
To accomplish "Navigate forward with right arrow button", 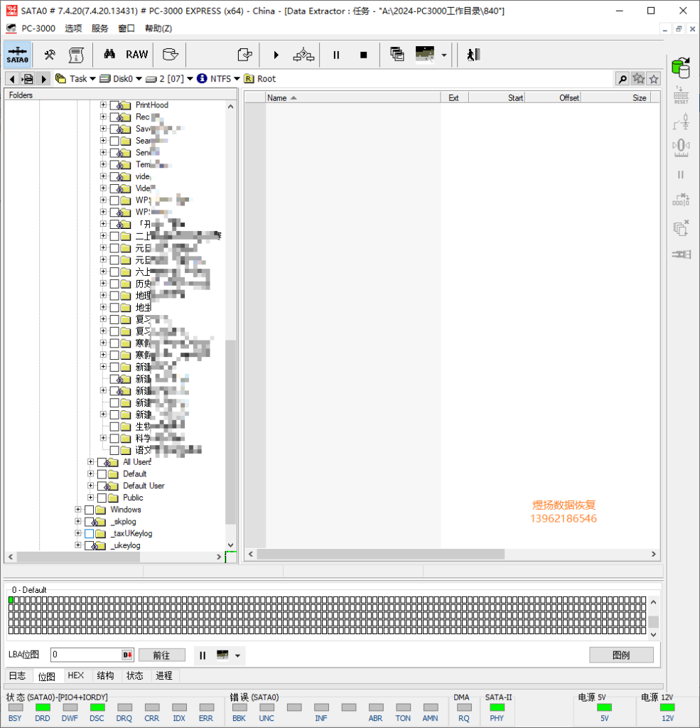I will pos(43,79).
